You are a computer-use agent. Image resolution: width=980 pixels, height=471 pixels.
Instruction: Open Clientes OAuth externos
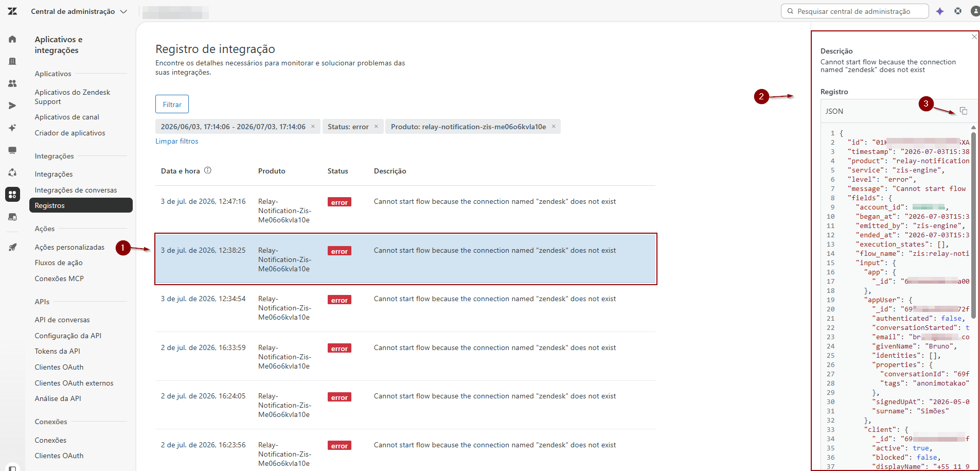tap(74, 383)
